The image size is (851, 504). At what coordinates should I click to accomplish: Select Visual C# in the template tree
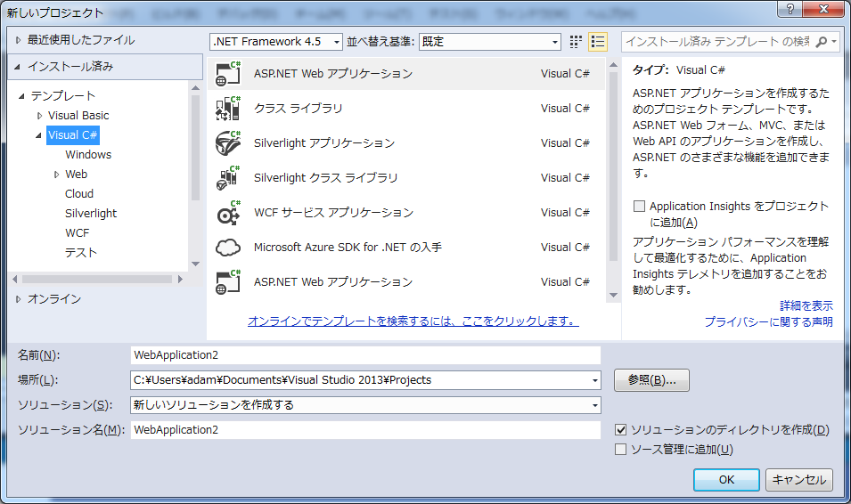click(x=73, y=135)
